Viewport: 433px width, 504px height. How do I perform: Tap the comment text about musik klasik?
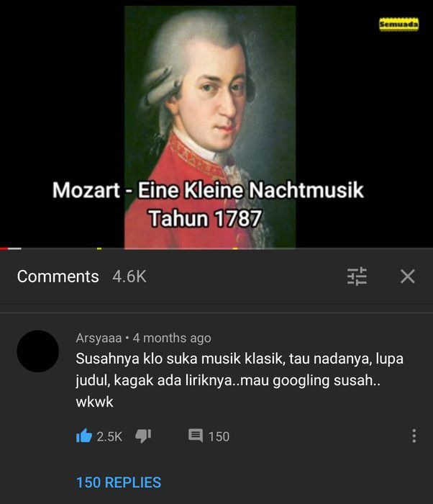pos(240,380)
